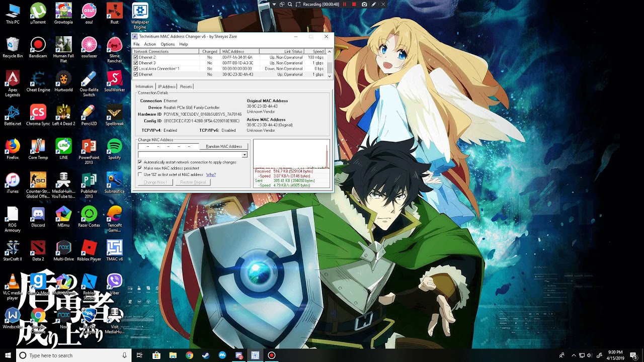Click the recording bar magnifier icon
Viewport: 644px width, 362px height.
point(290,4)
